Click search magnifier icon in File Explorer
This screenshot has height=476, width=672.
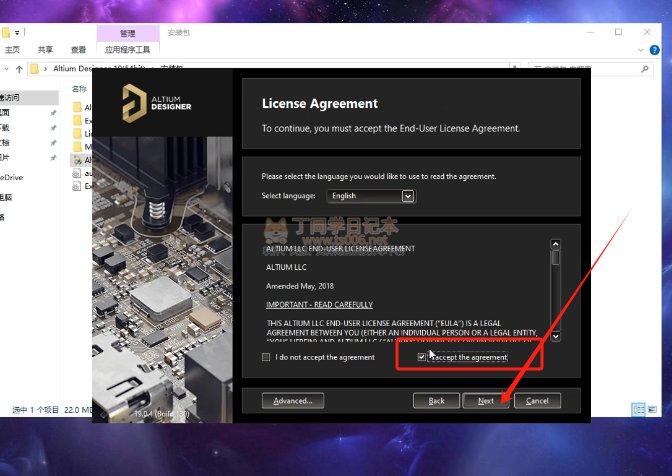pyautogui.click(x=645, y=69)
